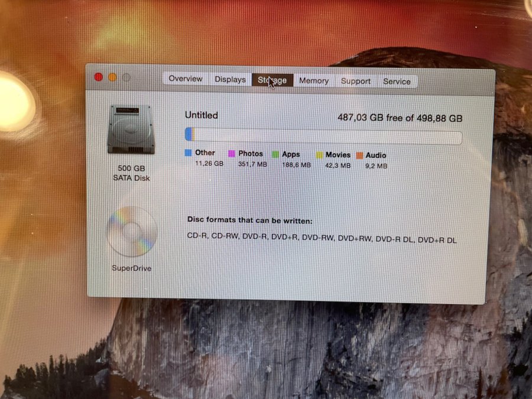Switch to the Service tab
The width and height of the screenshot is (532, 399).
click(x=397, y=82)
